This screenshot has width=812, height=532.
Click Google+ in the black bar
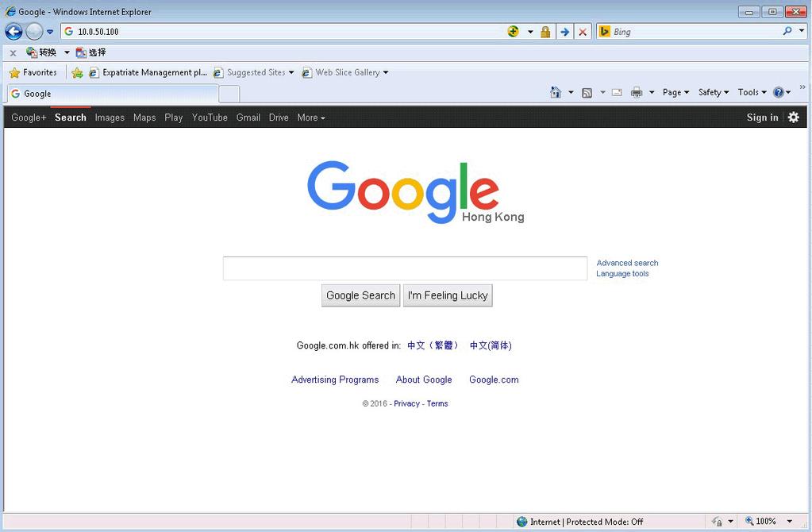[x=29, y=118]
